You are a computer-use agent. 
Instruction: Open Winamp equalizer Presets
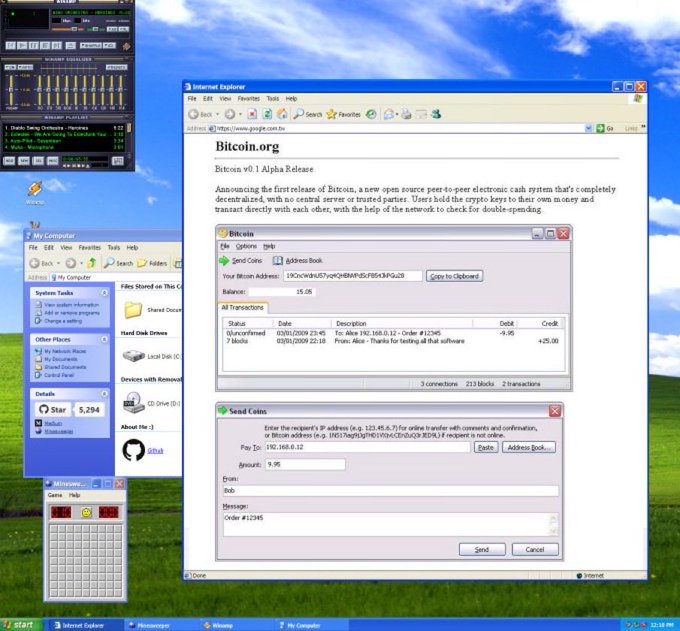click(117, 67)
